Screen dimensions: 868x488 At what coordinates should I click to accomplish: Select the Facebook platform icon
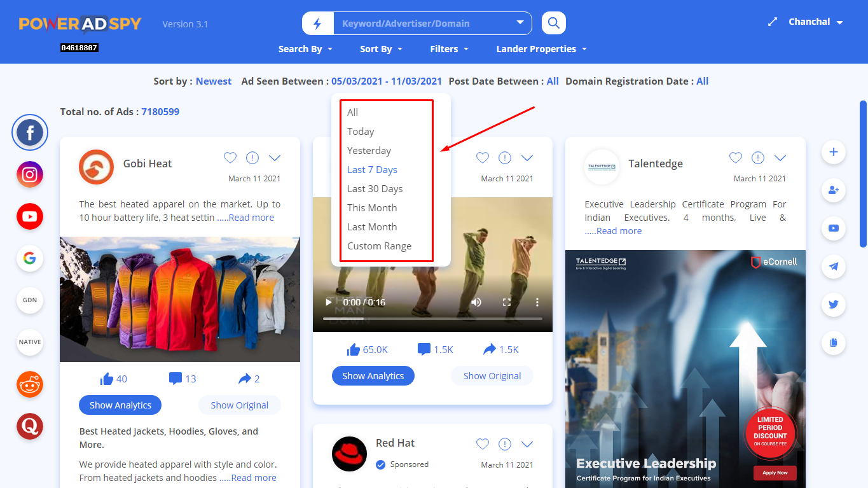pyautogui.click(x=30, y=133)
